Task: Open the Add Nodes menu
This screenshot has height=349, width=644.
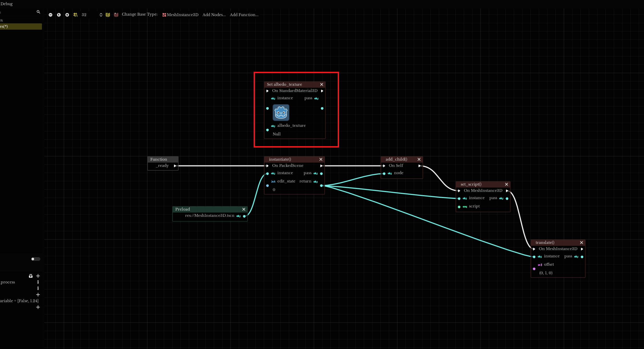Action: tap(214, 15)
